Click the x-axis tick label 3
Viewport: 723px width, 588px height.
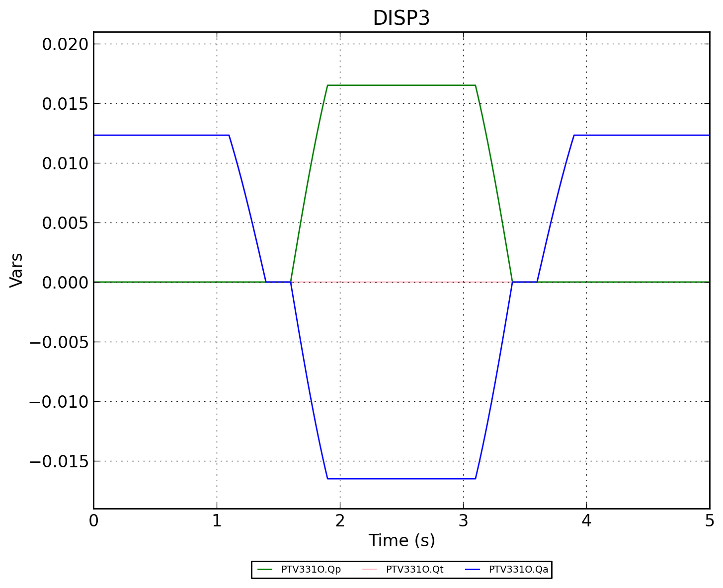click(x=463, y=521)
